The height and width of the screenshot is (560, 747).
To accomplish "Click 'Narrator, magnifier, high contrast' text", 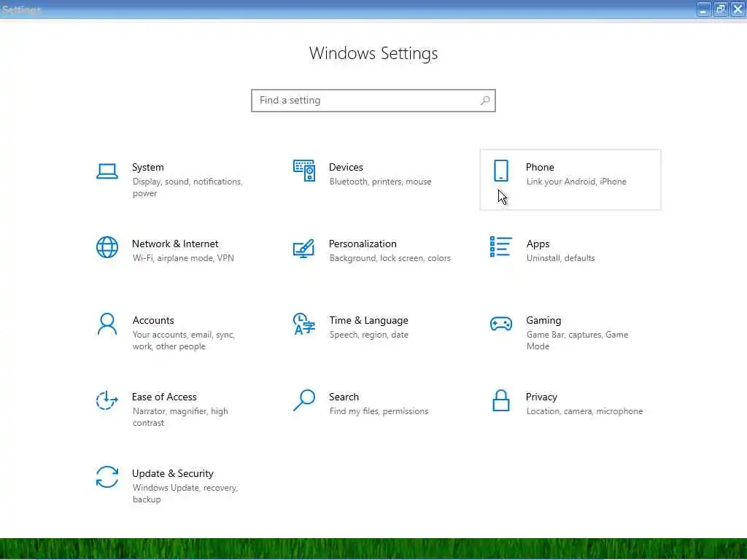I will click(180, 417).
